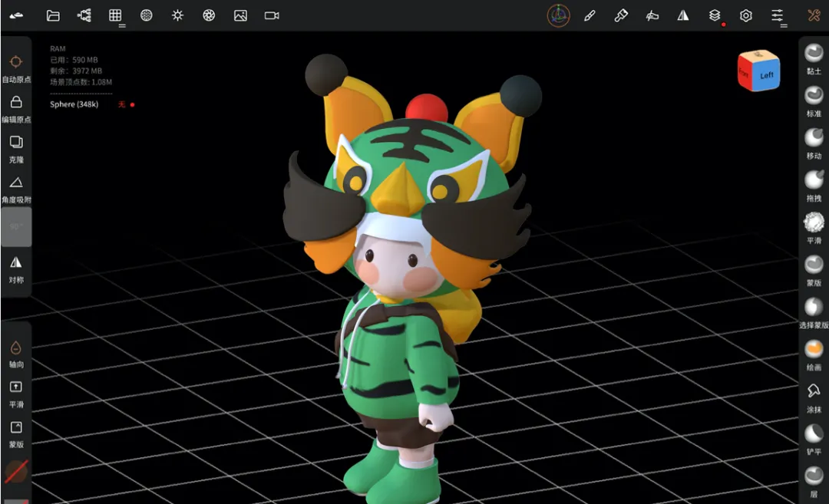Open the Symmetry settings in top bar
This screenshot has width=829, height=504.
click(683, 15)
